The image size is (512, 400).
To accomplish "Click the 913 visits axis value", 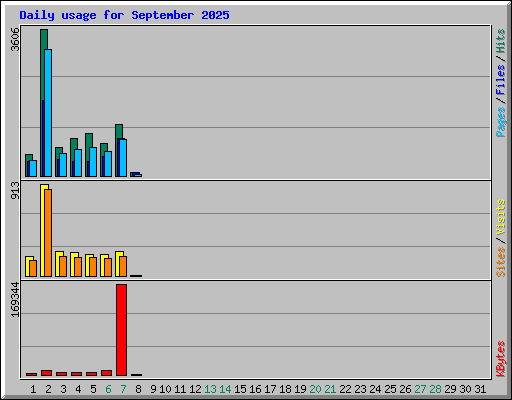I will point(15,190).
